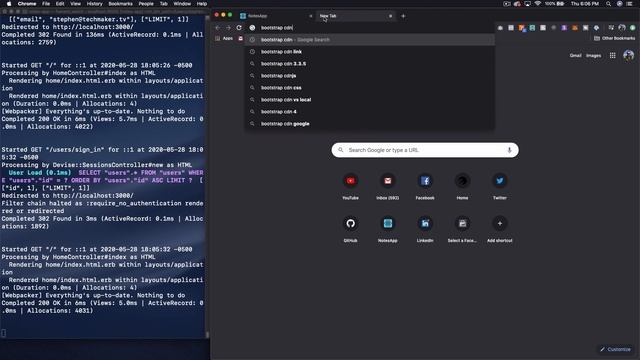Click the Customize button

pos(616,349)
